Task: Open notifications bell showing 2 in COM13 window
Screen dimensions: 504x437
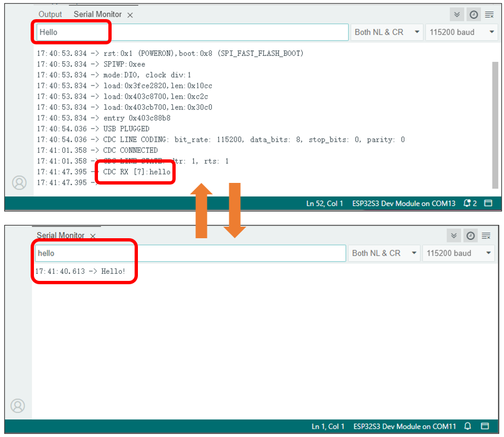Action: [470, 203]
